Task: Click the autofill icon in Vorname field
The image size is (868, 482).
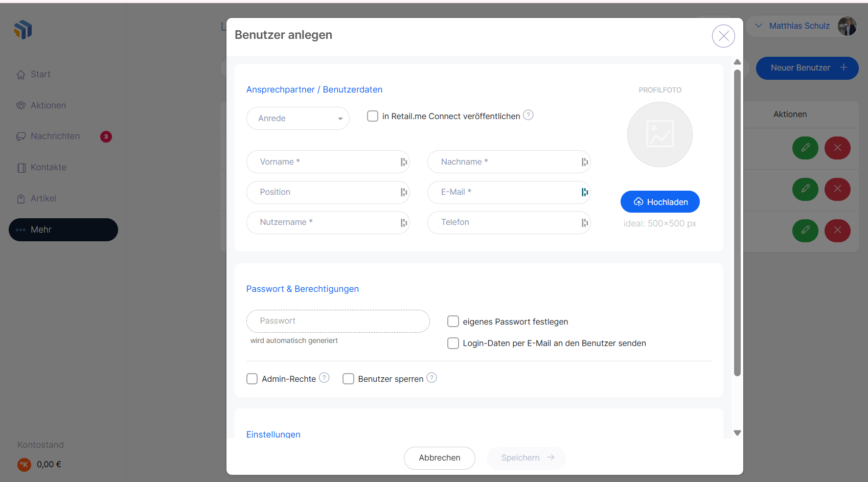Action: point(403,162)
